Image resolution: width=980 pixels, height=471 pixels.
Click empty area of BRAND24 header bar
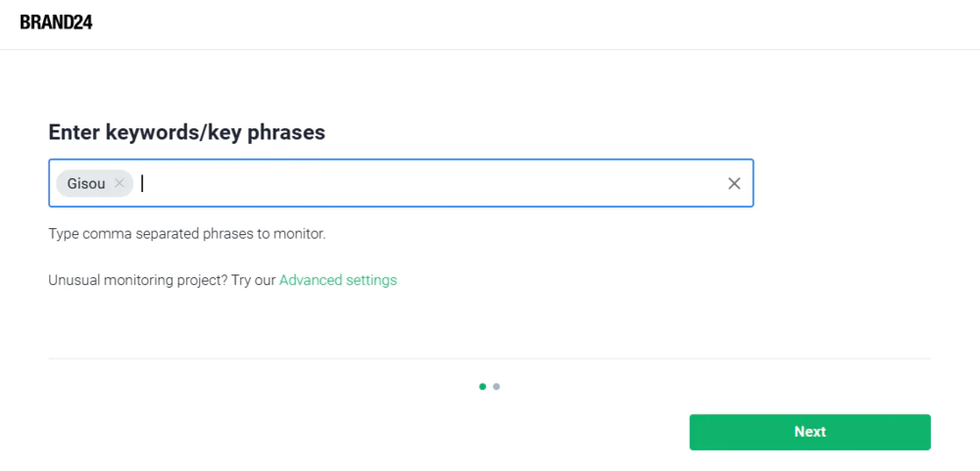pos(531,24)
